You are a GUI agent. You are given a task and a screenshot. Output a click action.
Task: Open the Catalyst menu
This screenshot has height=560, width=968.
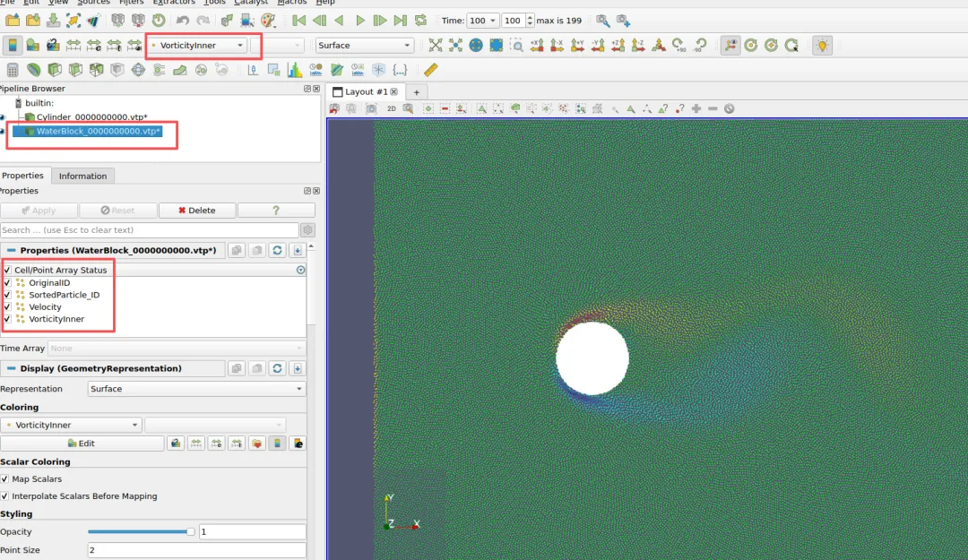251,3
